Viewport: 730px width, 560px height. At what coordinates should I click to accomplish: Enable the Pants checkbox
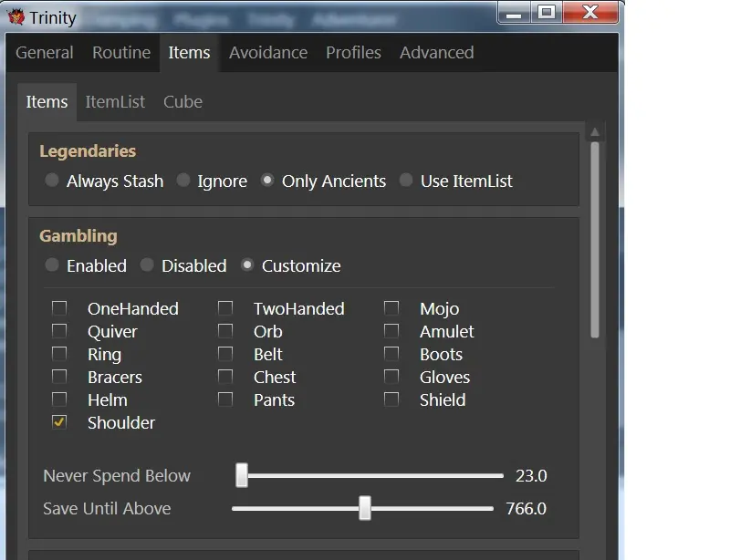(x=225, y=399)
